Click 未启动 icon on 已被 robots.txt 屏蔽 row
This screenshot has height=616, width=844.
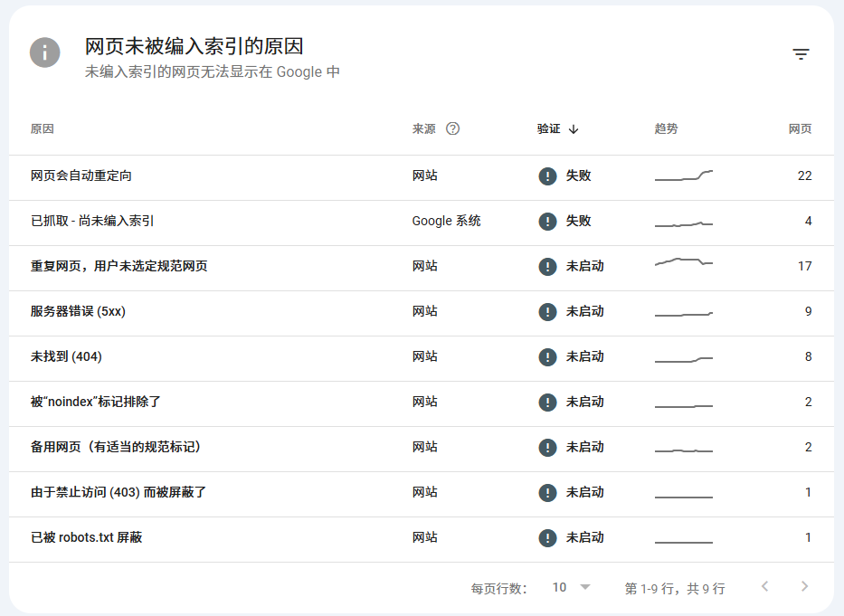point(547,537)
